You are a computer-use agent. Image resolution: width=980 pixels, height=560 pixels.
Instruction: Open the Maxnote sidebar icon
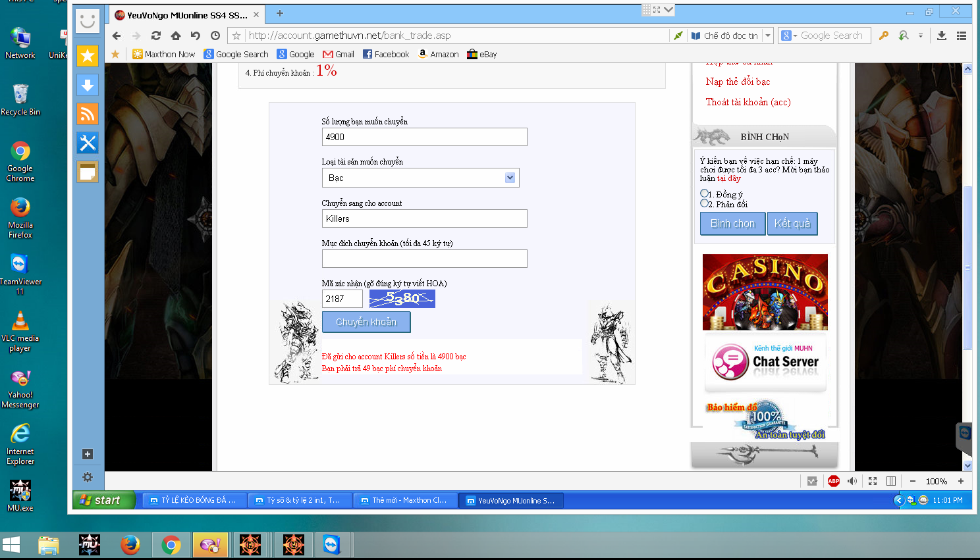click(x=88, y=172)
